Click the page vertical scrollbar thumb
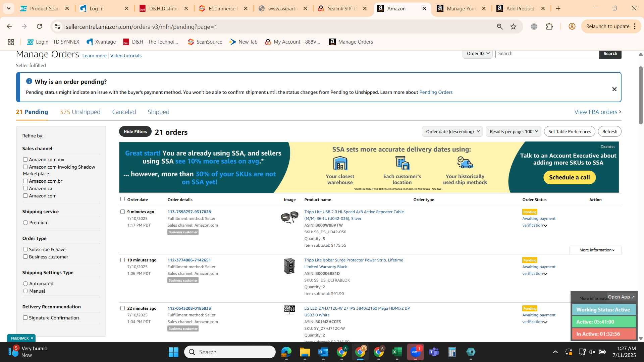Screen dimensions: 644x362 pos(641,96)
